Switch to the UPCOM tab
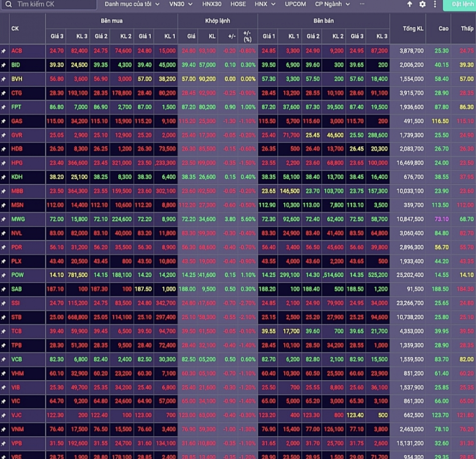Viewport: 476px width, 459px height. pos(295,4)
